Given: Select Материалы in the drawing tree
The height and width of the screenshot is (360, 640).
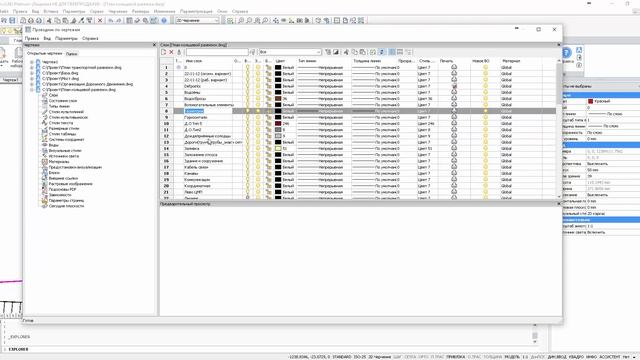Looking at the screenshot, I should pyautogui.click(x=59, y=162).
